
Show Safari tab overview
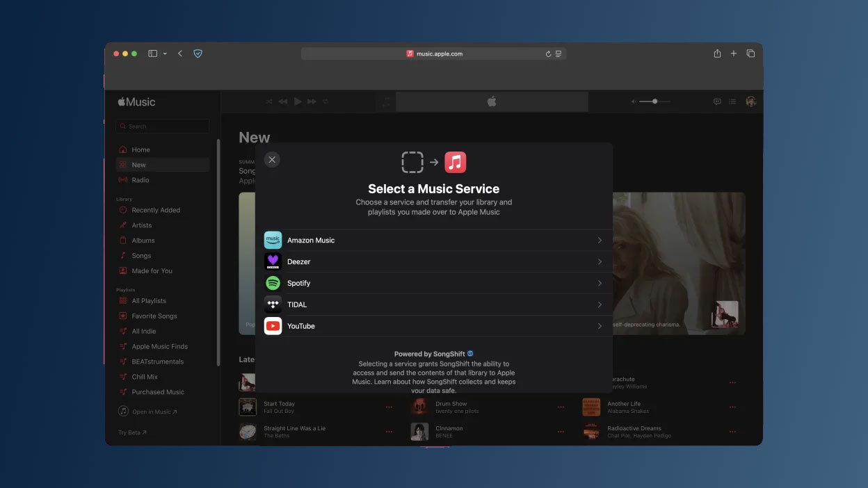click(x=750, y=54)
